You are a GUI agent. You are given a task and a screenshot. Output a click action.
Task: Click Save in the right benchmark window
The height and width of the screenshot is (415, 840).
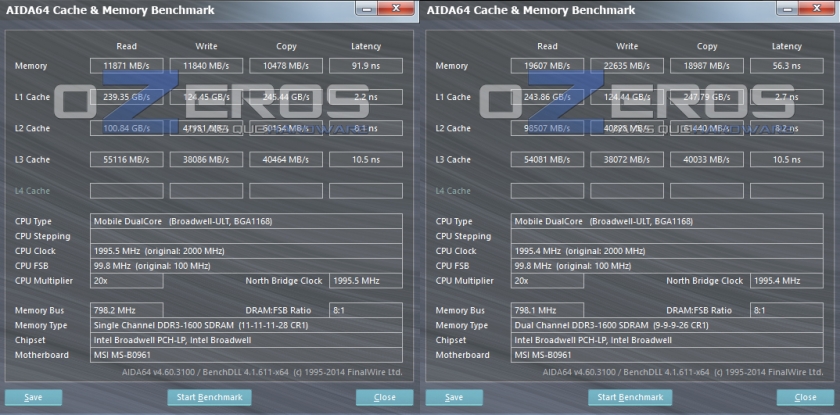pyautogui.click(x=454, y=397)
